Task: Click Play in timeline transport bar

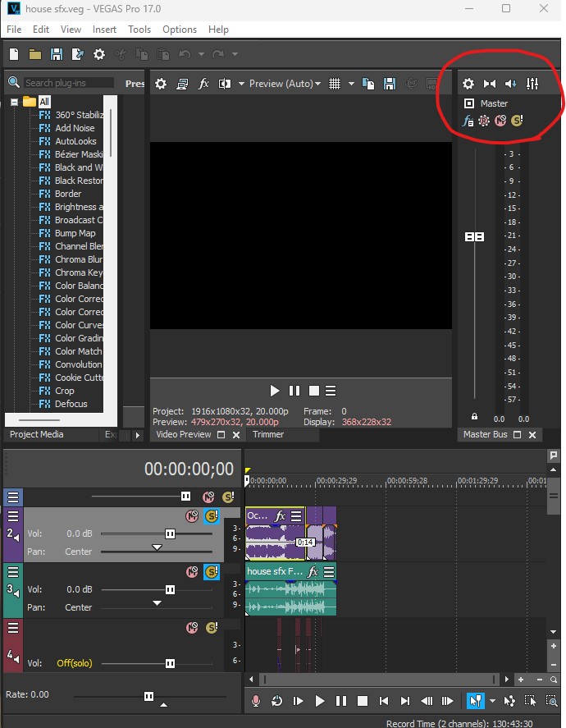Action: pos(319,701)
